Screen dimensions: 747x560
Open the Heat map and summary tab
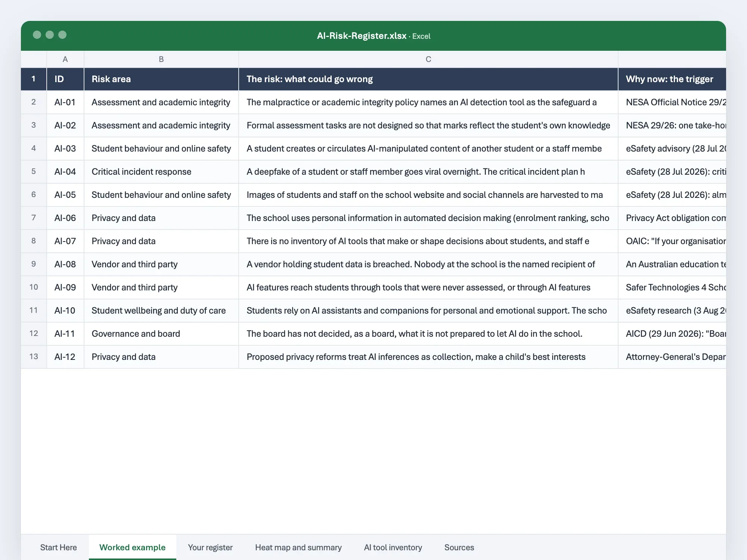tap(298, 547)
